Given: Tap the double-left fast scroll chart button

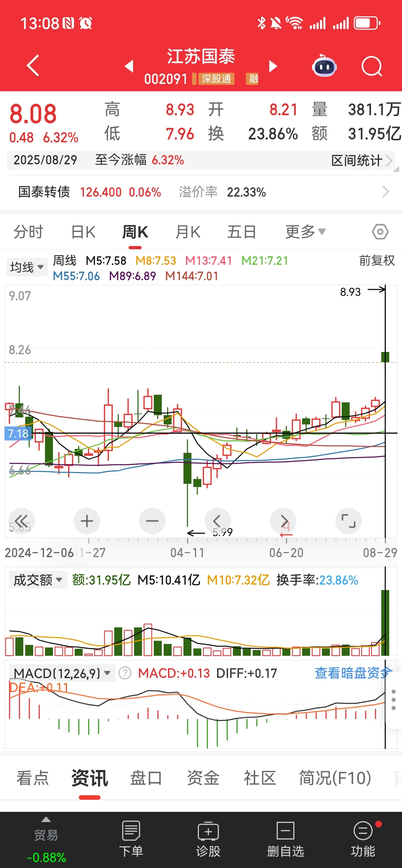Looking at the screenshot, I should click(21, 521).
